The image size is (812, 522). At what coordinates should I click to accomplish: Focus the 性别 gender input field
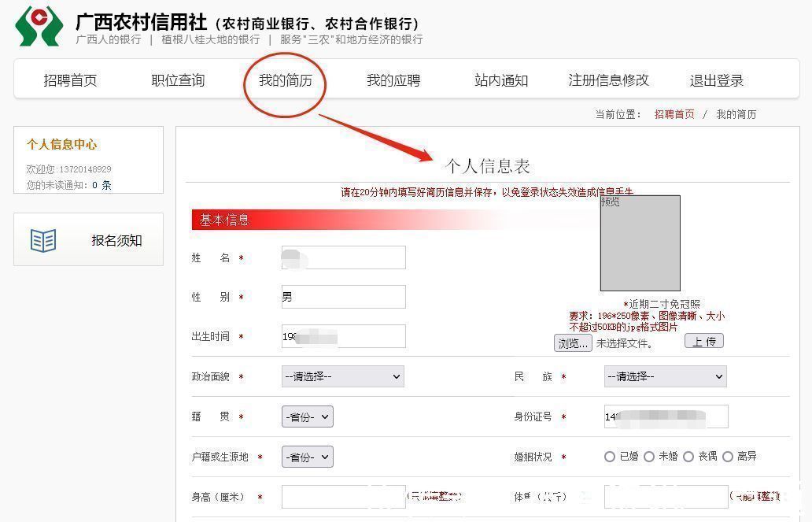pos(343,297)
